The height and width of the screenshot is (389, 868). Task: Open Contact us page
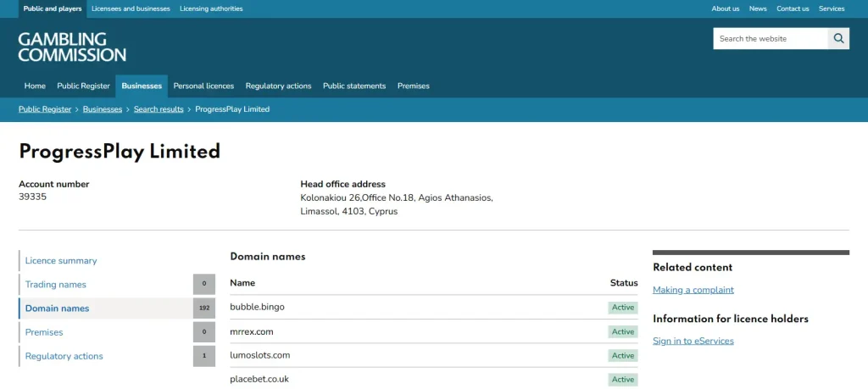[x=793, y=8]
